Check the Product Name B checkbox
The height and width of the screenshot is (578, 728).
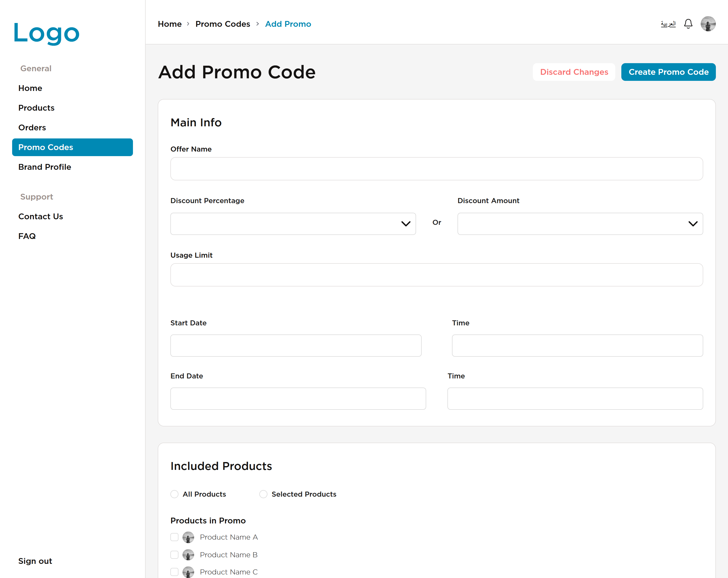(x=174, y=555)
